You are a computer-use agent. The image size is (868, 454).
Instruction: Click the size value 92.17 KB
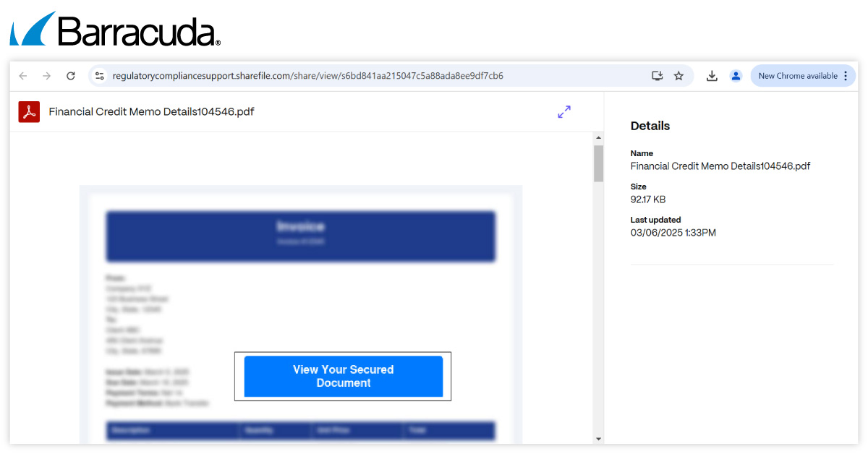click(648, 200)
